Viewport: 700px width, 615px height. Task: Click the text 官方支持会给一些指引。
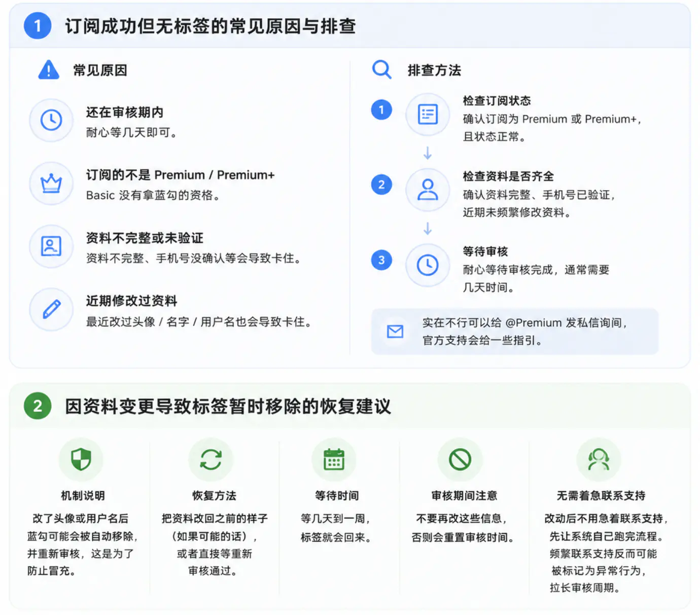(x=484, y=340)
